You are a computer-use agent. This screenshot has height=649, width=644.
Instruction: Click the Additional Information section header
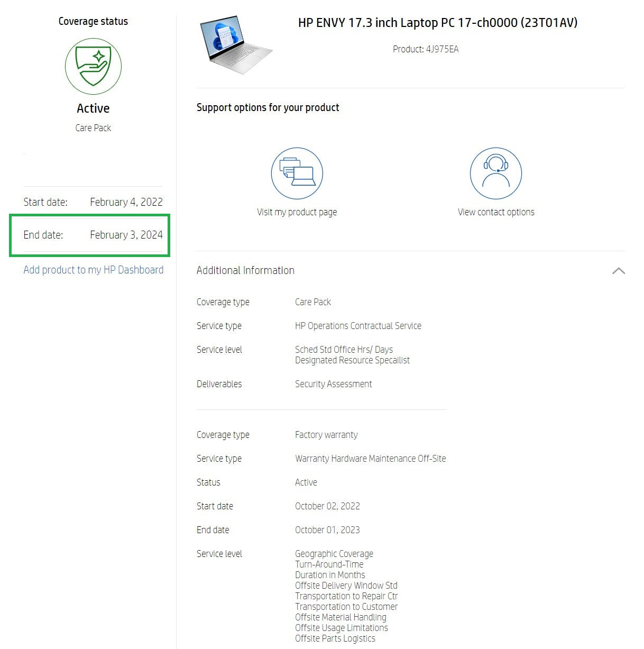point(245,270)
